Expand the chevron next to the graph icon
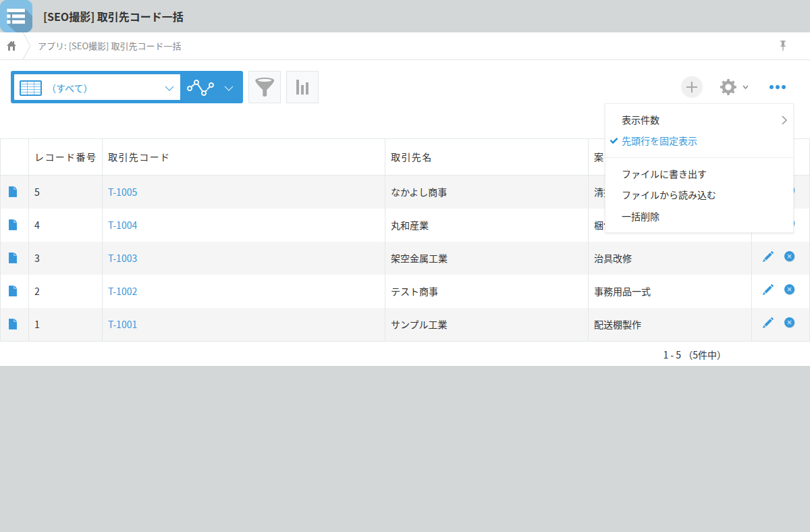The width and height of the screenshot is (810, 532). [x=229, y=88]
